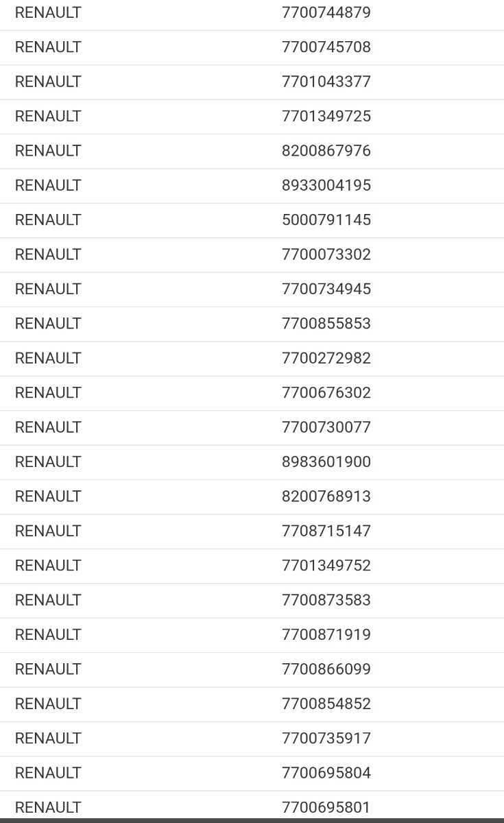Select part number 7700744879
This screenshot has width=504, height=823.
tap(326, 12)
